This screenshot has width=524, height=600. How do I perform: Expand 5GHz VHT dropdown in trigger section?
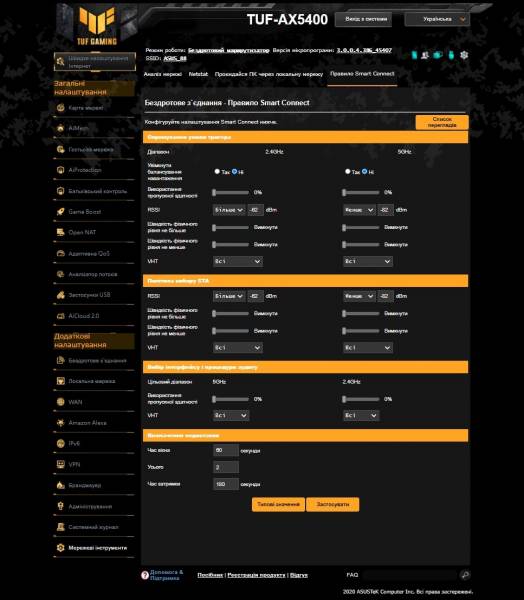368,261
